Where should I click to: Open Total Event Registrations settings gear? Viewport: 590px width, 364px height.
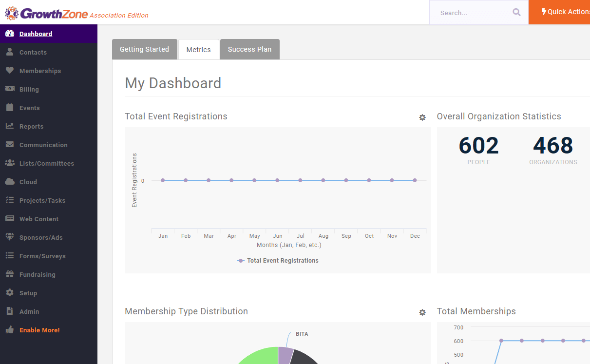[x=422, y=117]
